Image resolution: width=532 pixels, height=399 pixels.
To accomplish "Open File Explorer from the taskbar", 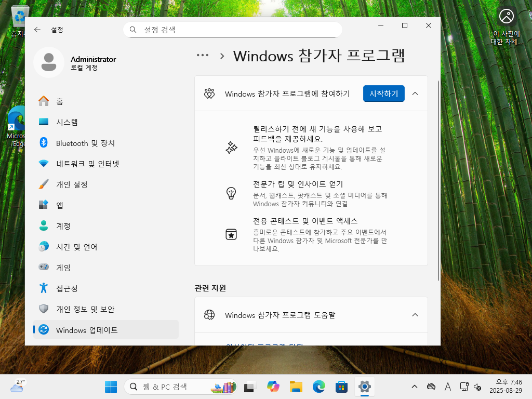I will [296, 387].
